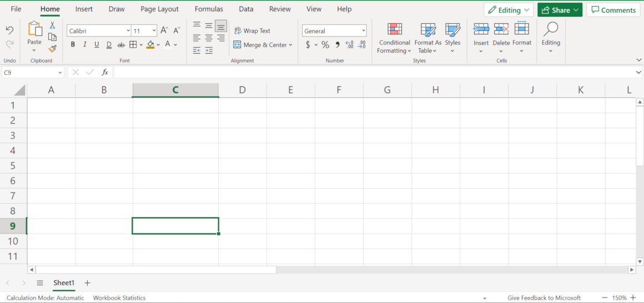Open the Name Box C9 dropdown
The image size is (644, 303).
60,72
